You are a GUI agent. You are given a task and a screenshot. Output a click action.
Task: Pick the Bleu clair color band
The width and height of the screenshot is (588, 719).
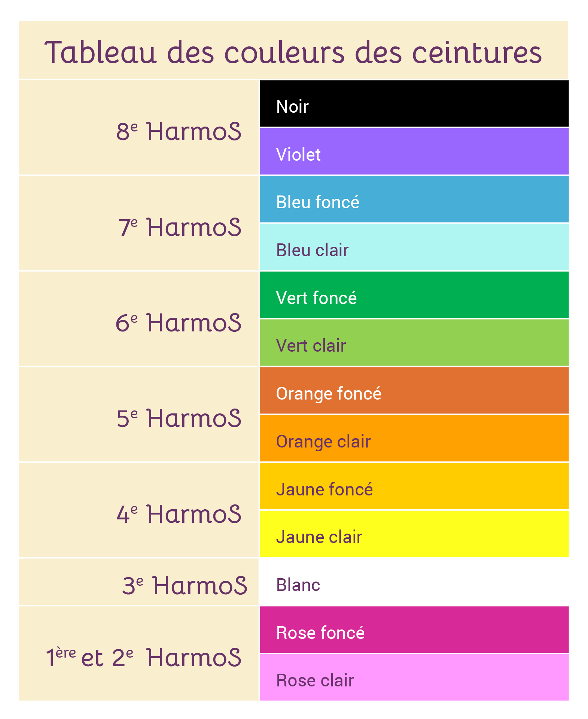[x=414, y=247]
